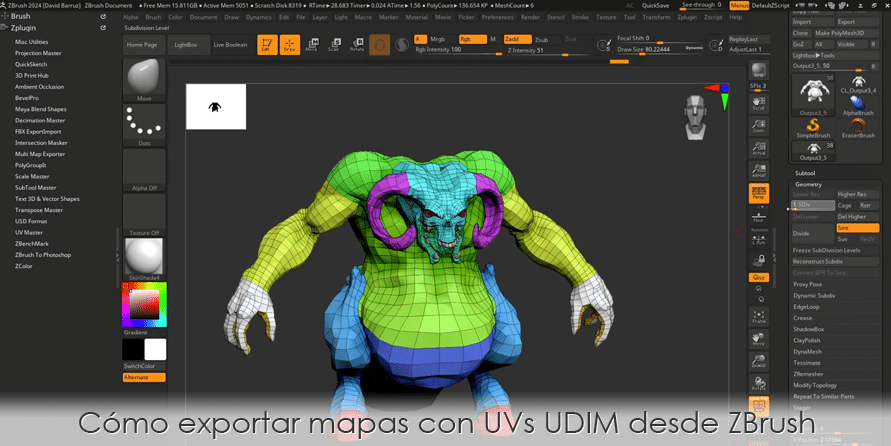Select the EraserBrush tool
The width and height of the screenshot is (891, 446).
858,128
